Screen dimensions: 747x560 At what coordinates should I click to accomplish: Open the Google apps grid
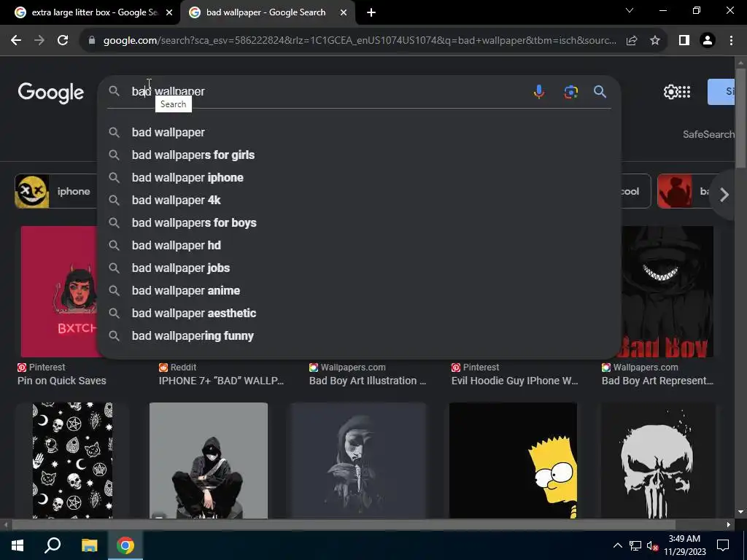point(684,91)
